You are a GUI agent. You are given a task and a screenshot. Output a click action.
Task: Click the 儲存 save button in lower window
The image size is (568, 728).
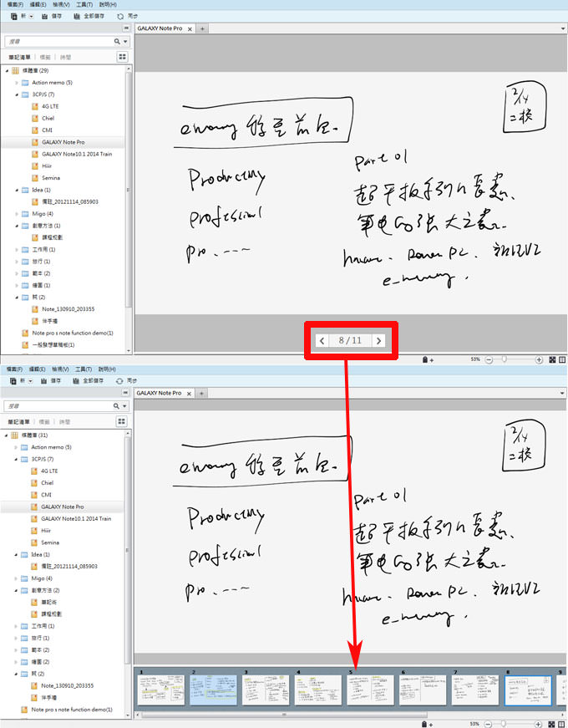click(51, 380)
